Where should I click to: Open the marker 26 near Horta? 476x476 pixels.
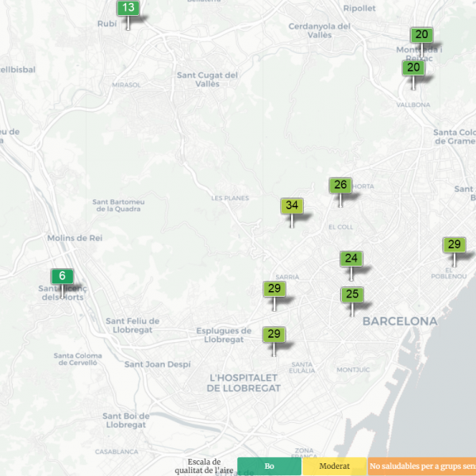(340, 186)
